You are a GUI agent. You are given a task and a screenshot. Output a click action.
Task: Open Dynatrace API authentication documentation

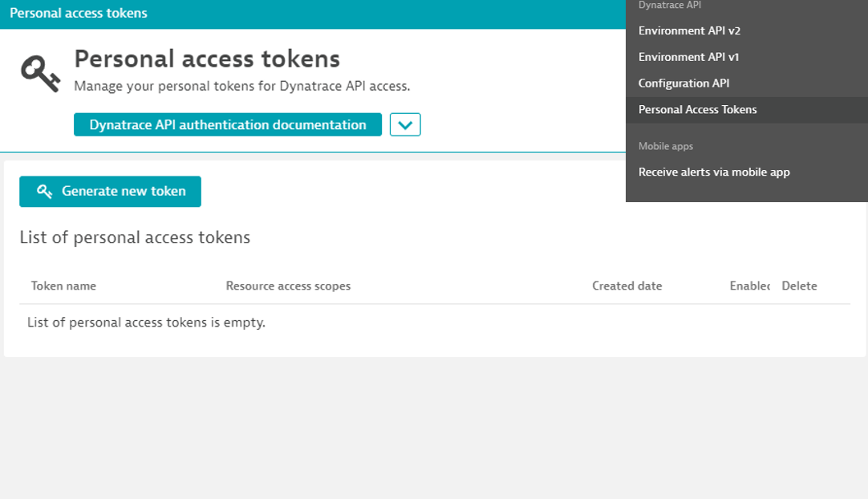tap(228, 124)
